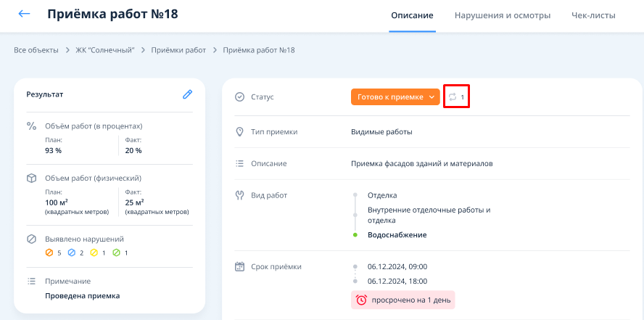Click the green violations icon
This screenshot has width=644, height=320.
(115, 253)
